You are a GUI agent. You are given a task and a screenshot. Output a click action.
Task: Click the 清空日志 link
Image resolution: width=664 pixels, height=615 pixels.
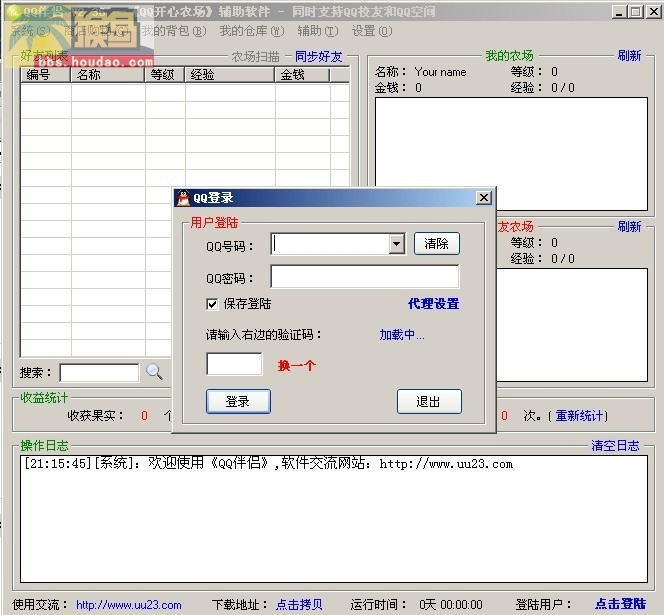click(615, 446)
